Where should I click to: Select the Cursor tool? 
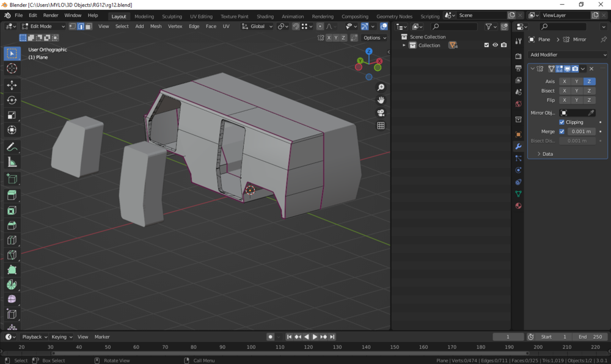tap(12, 68)
